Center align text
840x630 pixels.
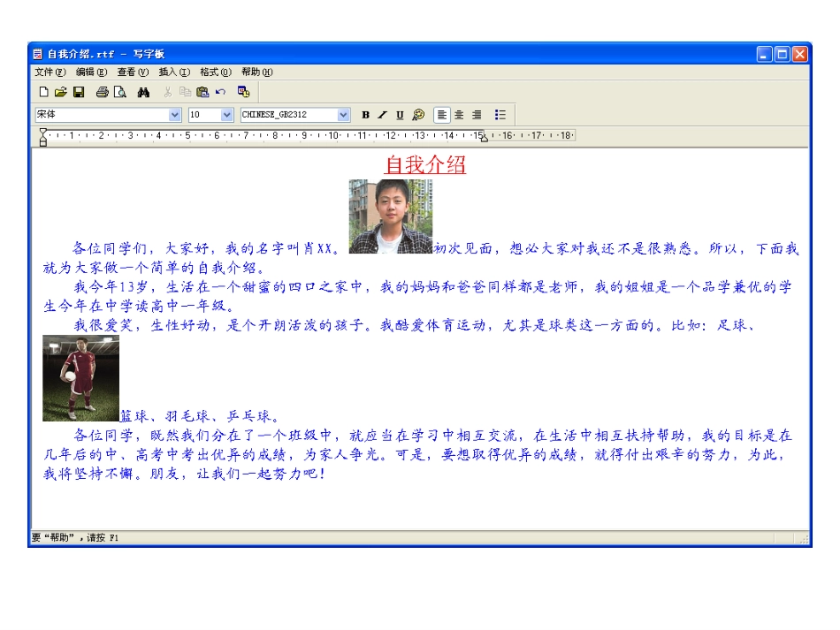(459, 115)
